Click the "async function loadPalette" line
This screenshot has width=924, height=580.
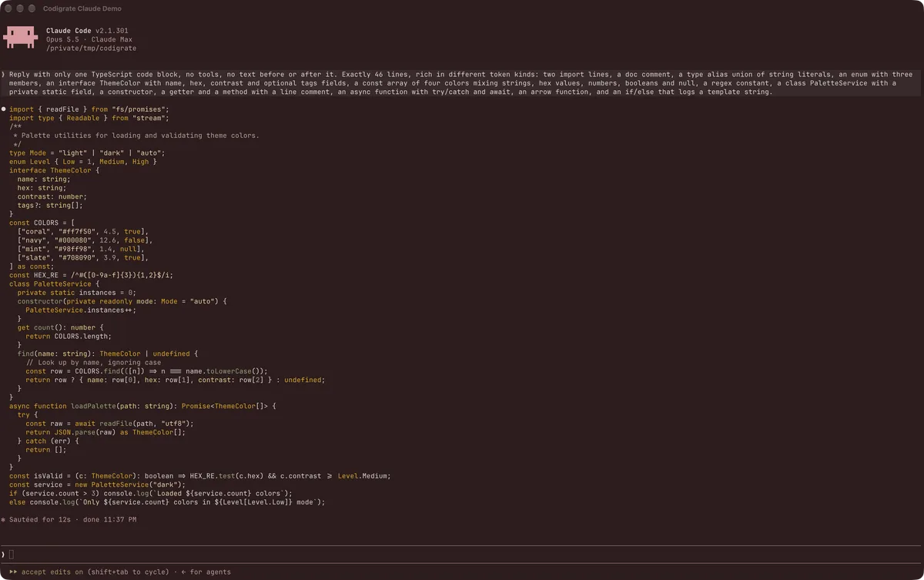pos(142,406)
